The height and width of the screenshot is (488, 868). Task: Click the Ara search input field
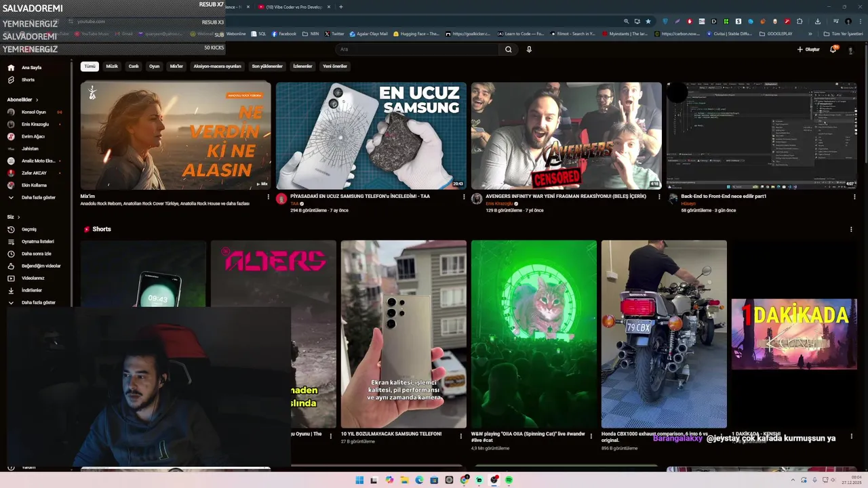pyautogui.click(x=417, y=49)
